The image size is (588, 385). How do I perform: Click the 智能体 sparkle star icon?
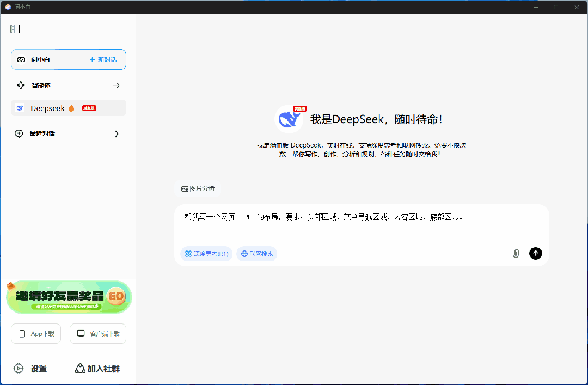coord(21,85)
